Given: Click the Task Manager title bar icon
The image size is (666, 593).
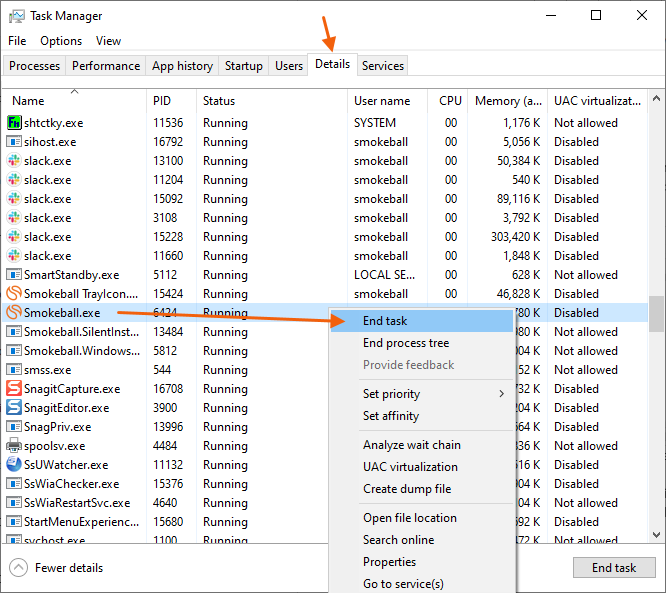Looking at the screenshot, I should coord(17,16).
